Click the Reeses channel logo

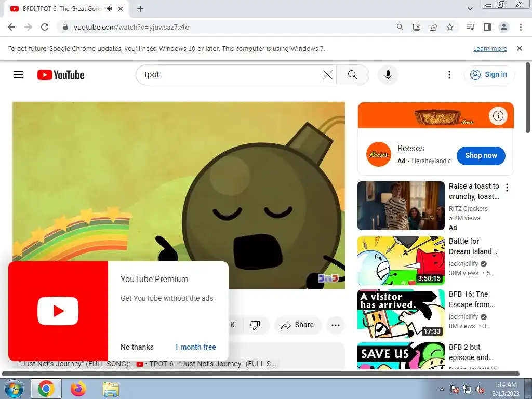click(x=379, y=154)
